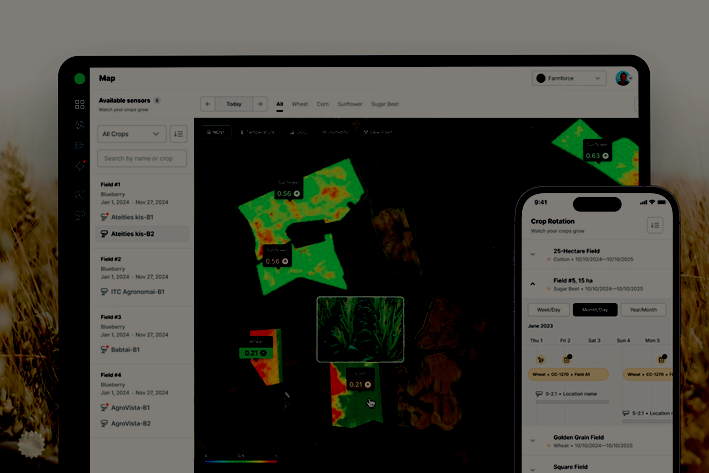709x473 pixels.
Task: Click the sort icon beside All Crops
Action: point(178,133)
